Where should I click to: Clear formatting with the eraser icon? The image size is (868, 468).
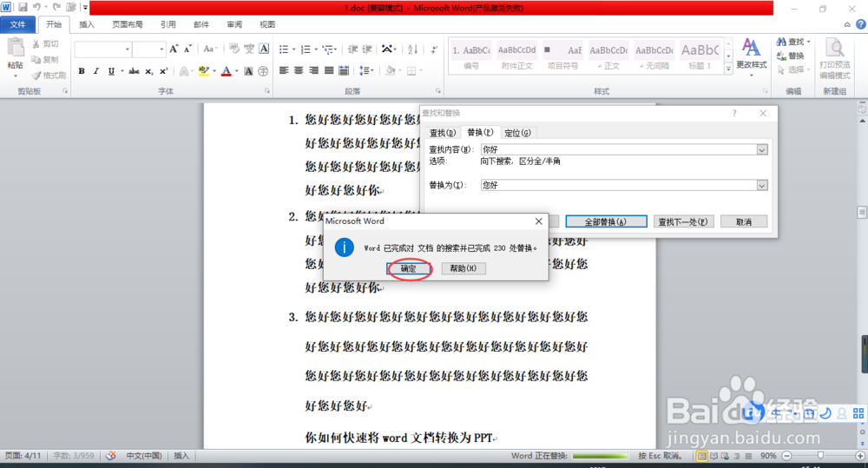click(x=234, y=49)
